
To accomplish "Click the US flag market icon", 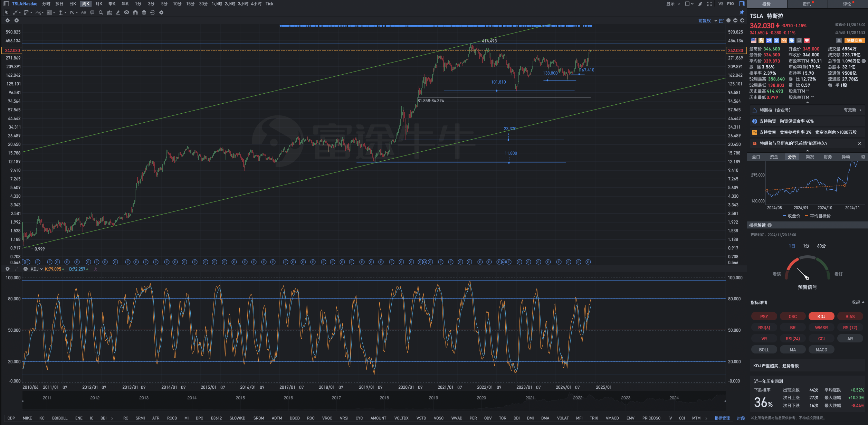I will 753,40.
